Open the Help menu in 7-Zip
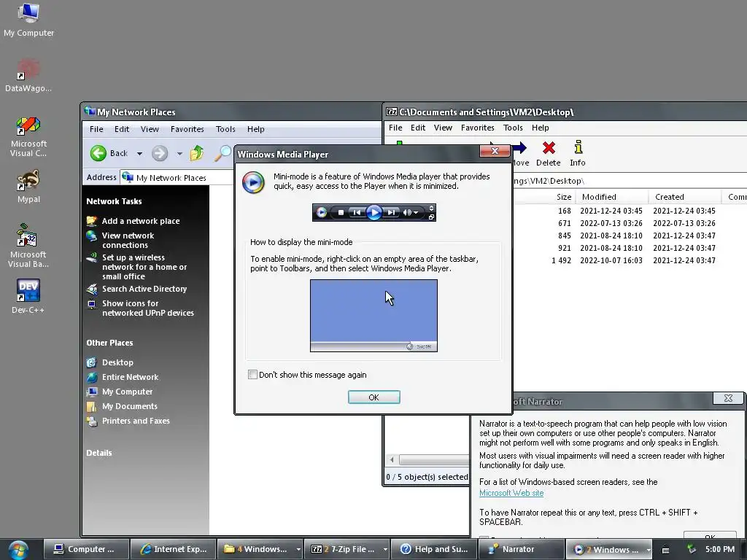Image resolution: width=747 pixels, height=560 pixels. pyautogui.click(x=541, y=128)
